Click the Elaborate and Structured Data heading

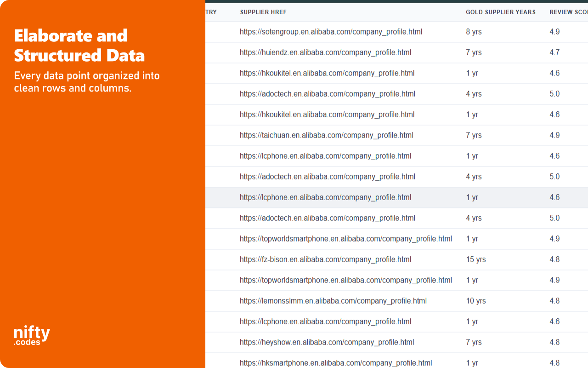79,46
